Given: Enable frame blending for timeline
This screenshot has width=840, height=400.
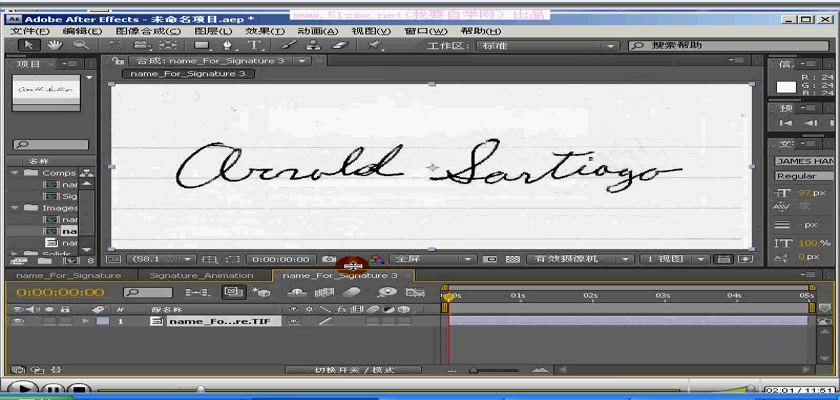Looking at the screenshot, I should coord(324,292).
